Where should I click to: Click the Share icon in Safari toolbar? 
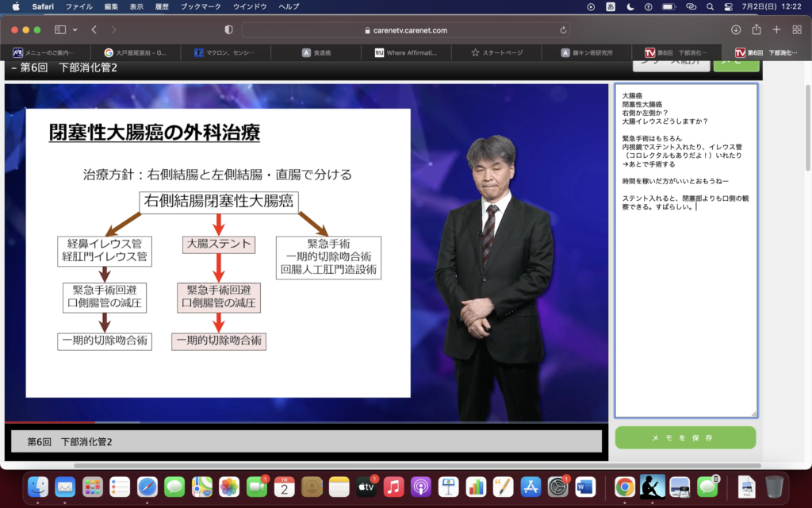coord(756,29)
